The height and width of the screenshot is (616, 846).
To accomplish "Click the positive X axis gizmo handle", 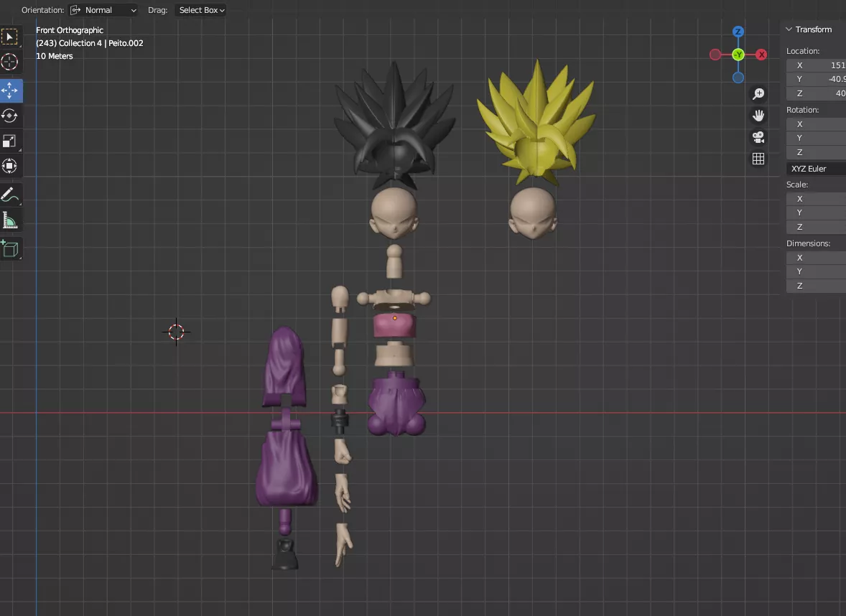I will click(761, 55).
